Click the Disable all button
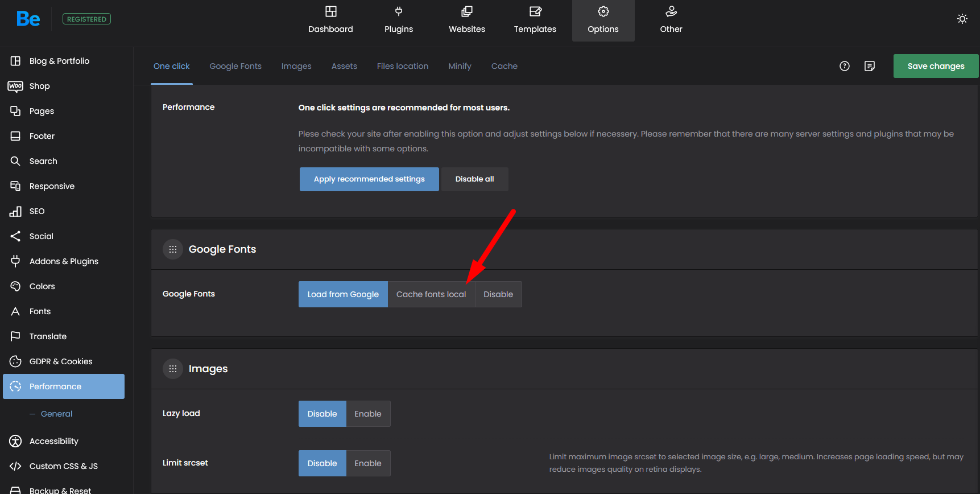Screen dimensions: 980x494 474,179
